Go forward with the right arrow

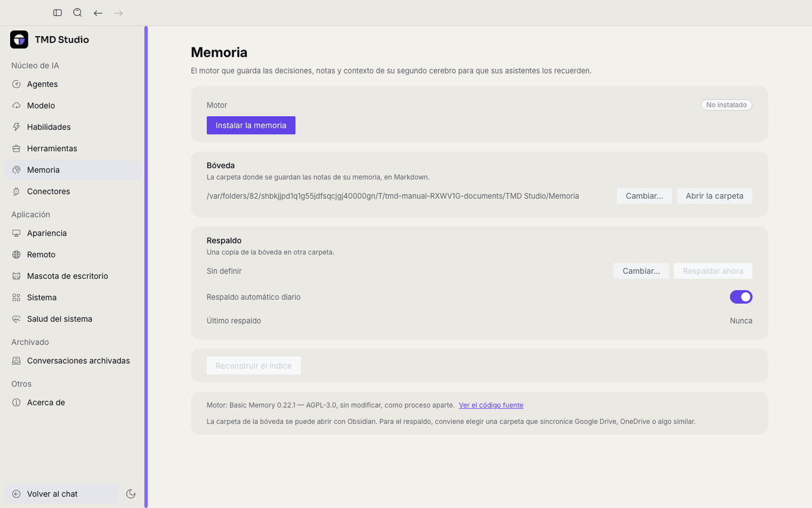coord(118,13)
